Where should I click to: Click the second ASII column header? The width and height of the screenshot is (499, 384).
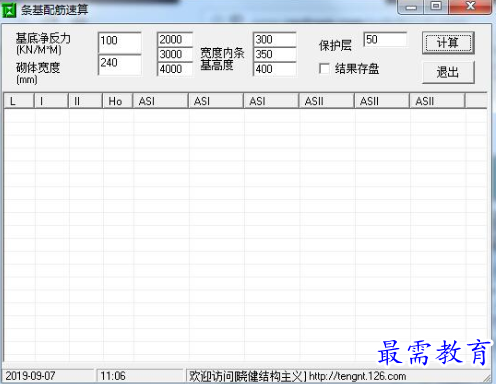click(382, 101)
